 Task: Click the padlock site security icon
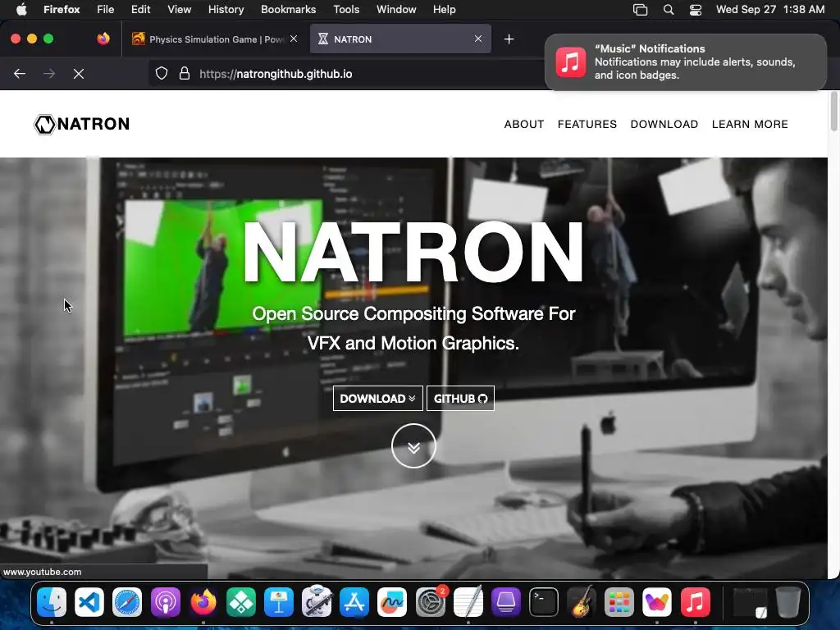click(185, 74)
